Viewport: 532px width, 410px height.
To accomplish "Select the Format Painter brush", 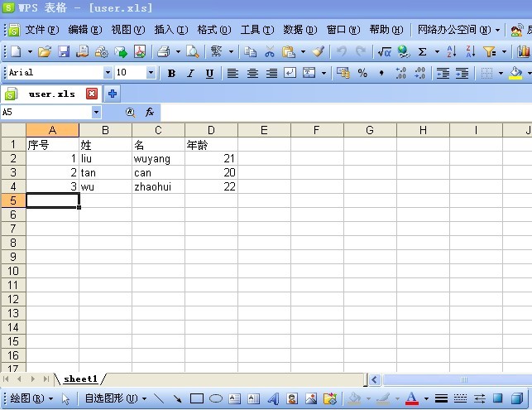I will coord(319,51).
